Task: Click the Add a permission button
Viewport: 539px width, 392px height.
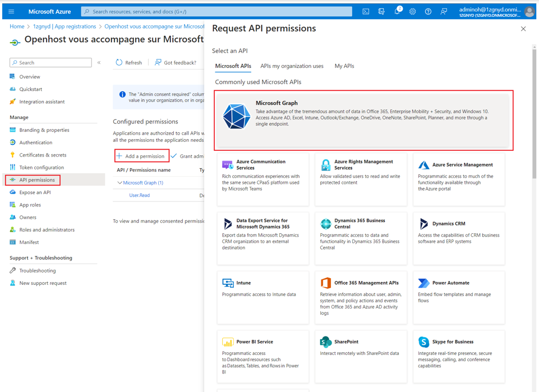Action: click(142, 156)
